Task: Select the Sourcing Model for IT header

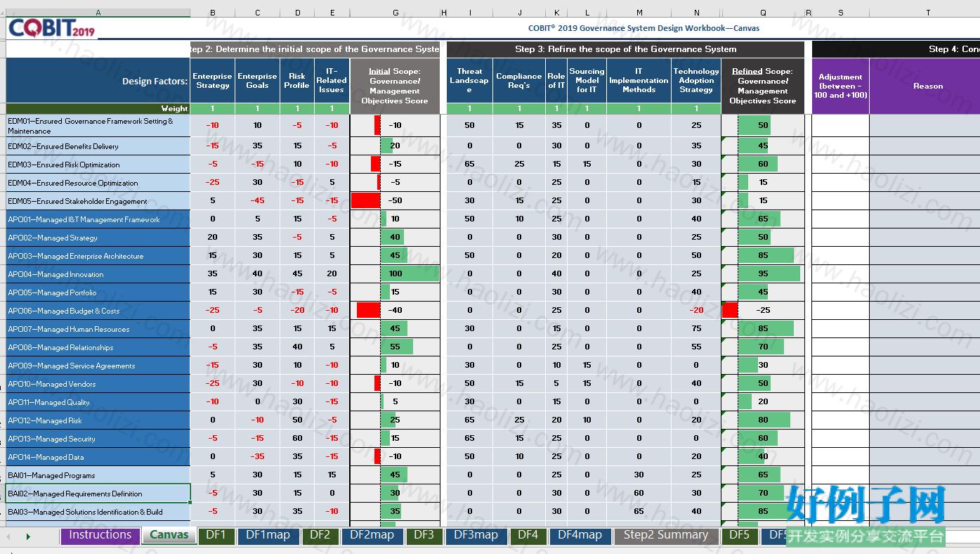Action: coord(587,81)
